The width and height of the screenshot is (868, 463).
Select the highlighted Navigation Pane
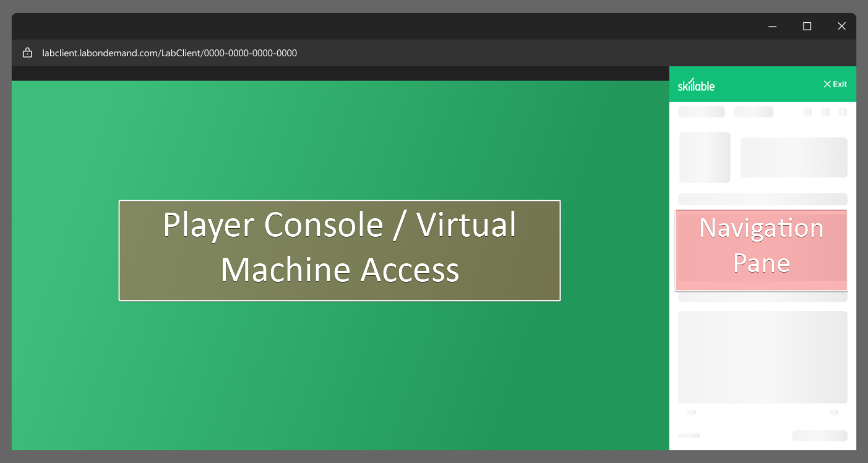pos(762,250)
